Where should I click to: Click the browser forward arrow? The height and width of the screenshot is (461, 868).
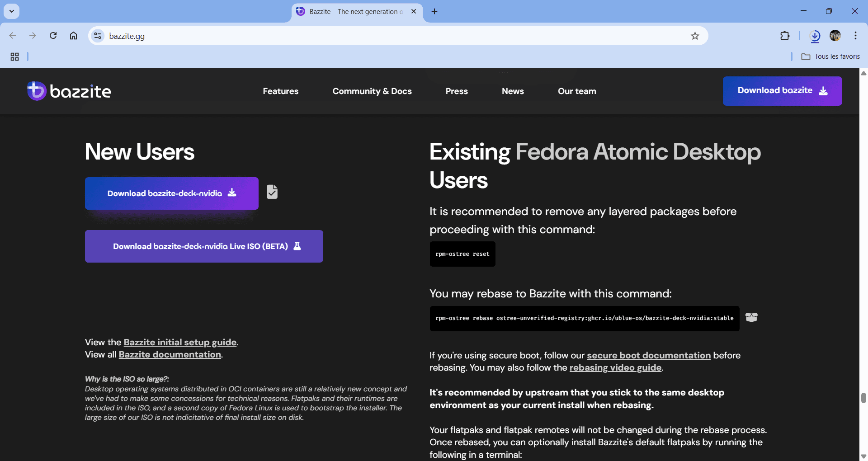tap(33, 36)
